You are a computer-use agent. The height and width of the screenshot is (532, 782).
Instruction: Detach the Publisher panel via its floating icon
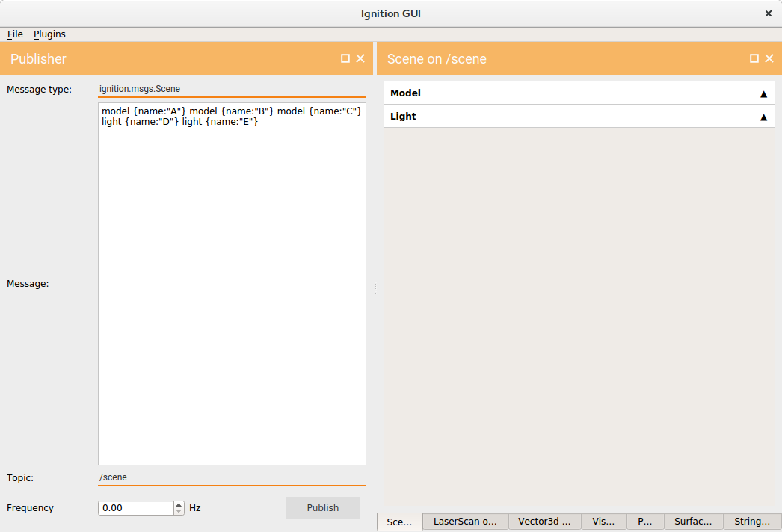pyautogui.click(x=345, y=58)
